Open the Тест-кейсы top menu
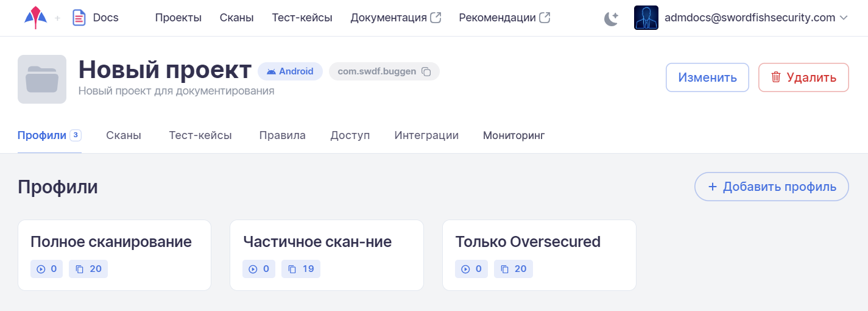 point(302,18)
